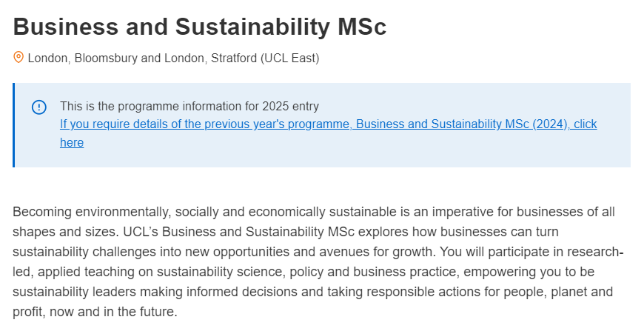644x334 pixels.
Task: Click "Stratford (UCL East)" in the location line
Action: (265, 59)
